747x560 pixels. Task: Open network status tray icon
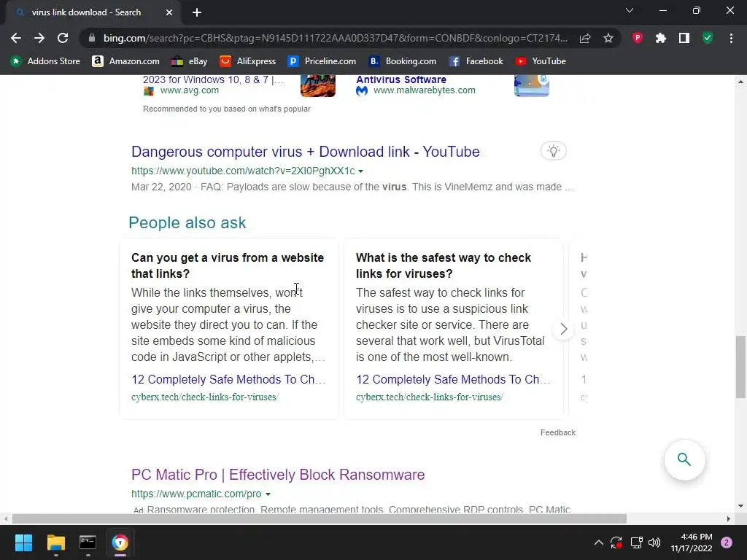click(636, 542)
